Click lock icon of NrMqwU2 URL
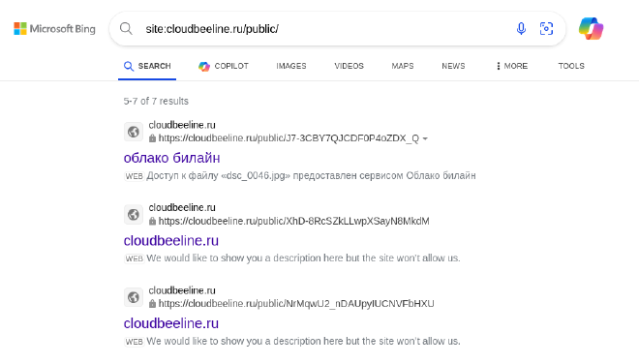Screen dimensions: 639x364 click(152, 304)
